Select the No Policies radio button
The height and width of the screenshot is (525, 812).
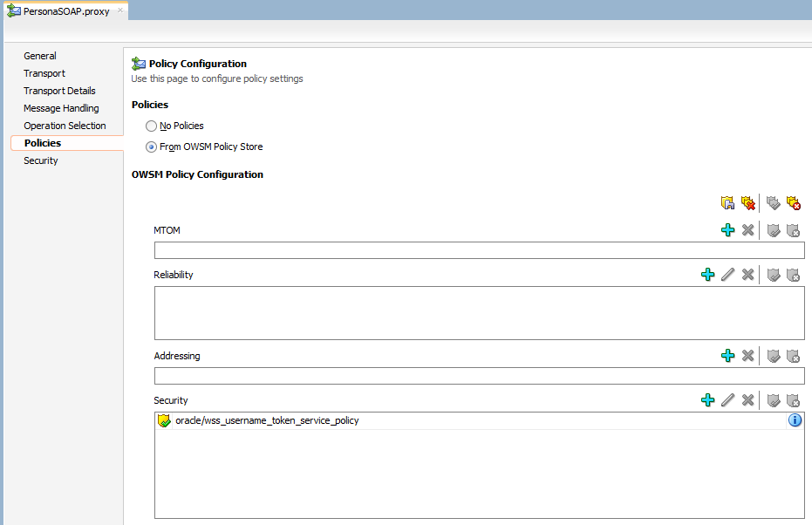[x=150, y=125]
